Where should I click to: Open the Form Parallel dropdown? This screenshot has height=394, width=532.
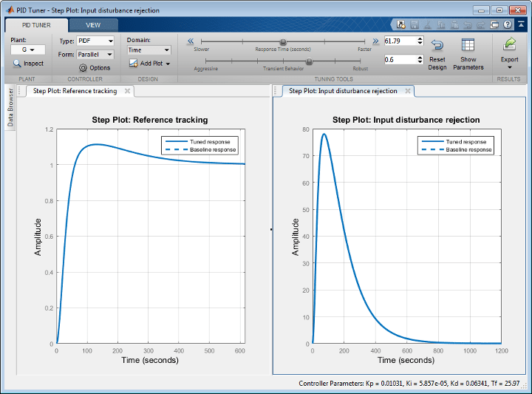[95, 54]
